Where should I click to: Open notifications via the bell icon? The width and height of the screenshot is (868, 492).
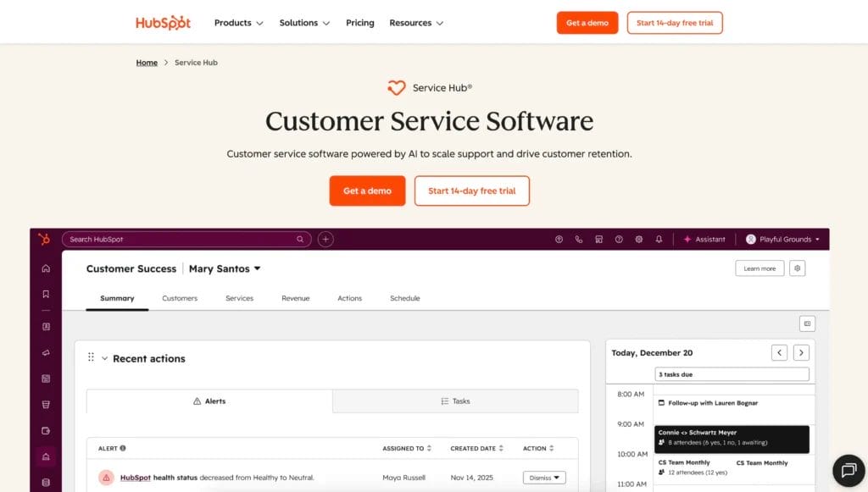pos(659,240)
